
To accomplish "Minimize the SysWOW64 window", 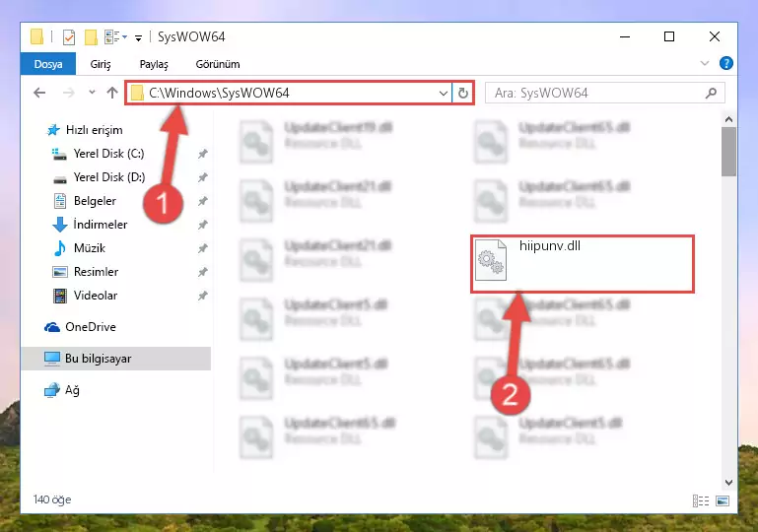I will (625, 36).
